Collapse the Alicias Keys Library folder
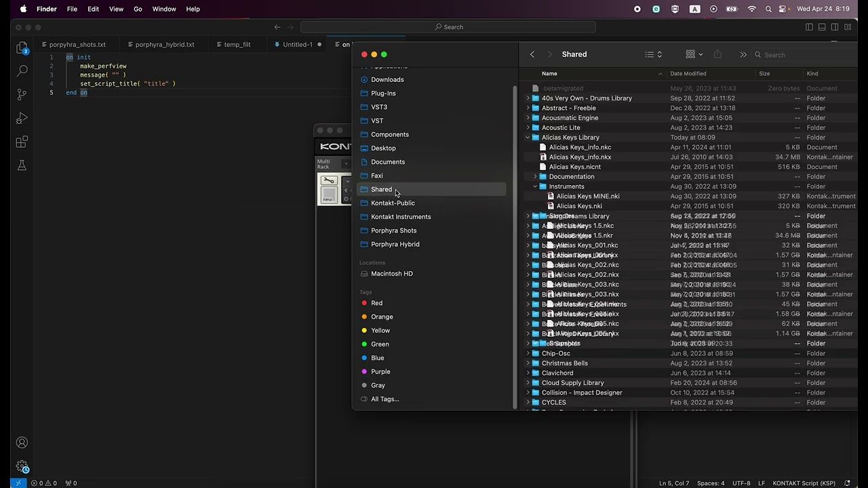The image size is (868, 488). tap(528, 138)
